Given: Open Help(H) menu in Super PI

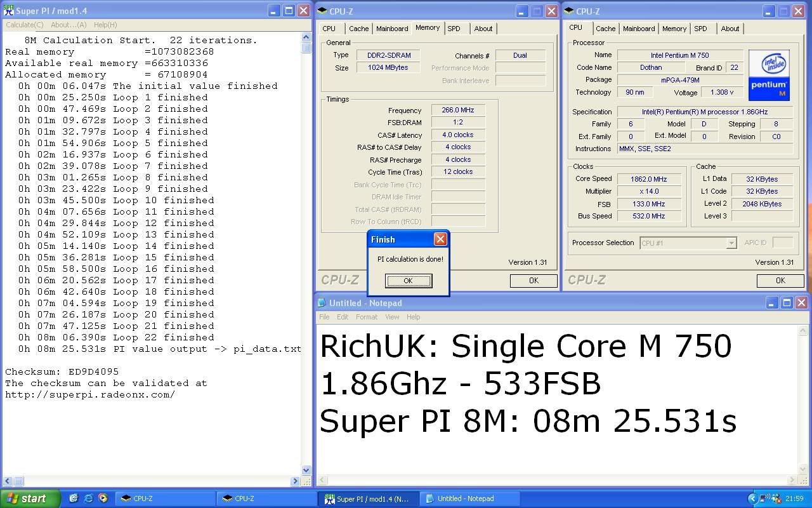Looking at the screenshot, I should (105, 25).
